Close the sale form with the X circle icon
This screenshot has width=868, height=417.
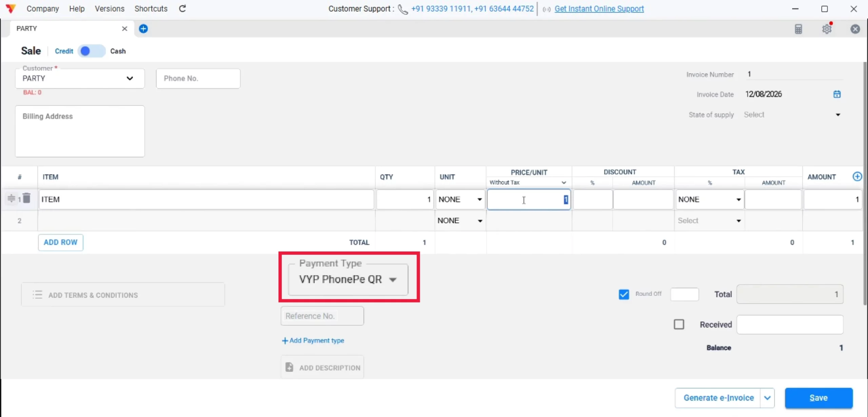pos(855,29)
